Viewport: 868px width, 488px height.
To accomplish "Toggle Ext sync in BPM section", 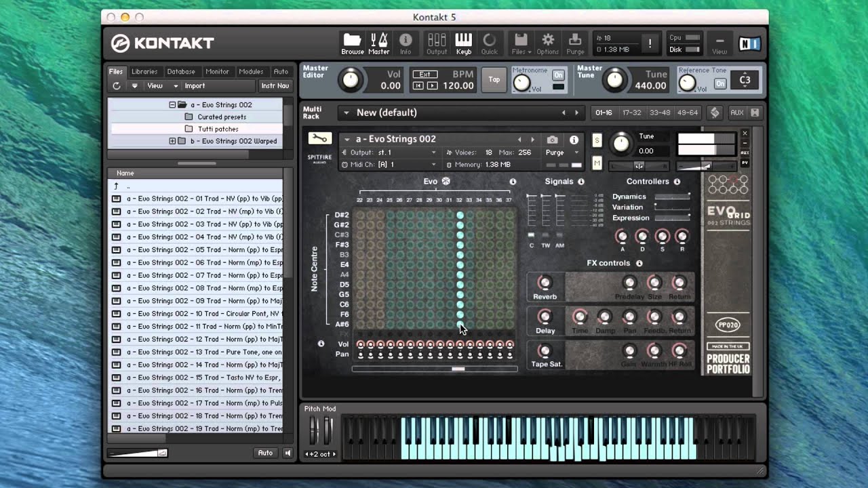I will [425, 75].
